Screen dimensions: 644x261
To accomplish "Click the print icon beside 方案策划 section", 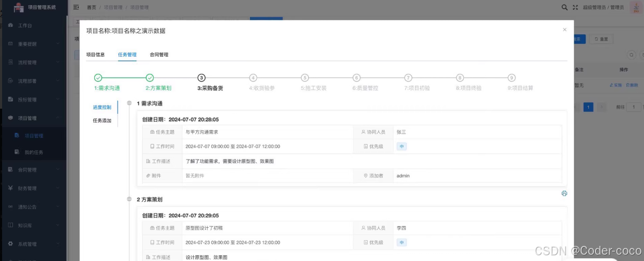I will [564, 193].
